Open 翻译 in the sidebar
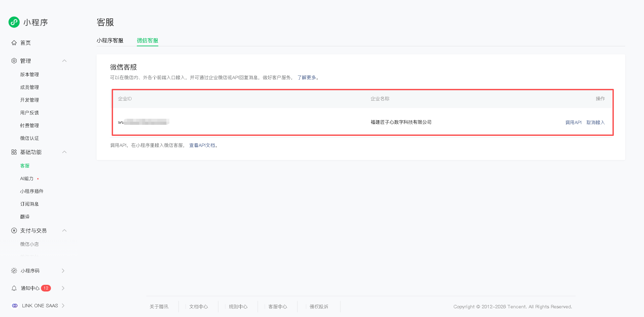Viewport: 644px width, 317px height. coord(25,217)
